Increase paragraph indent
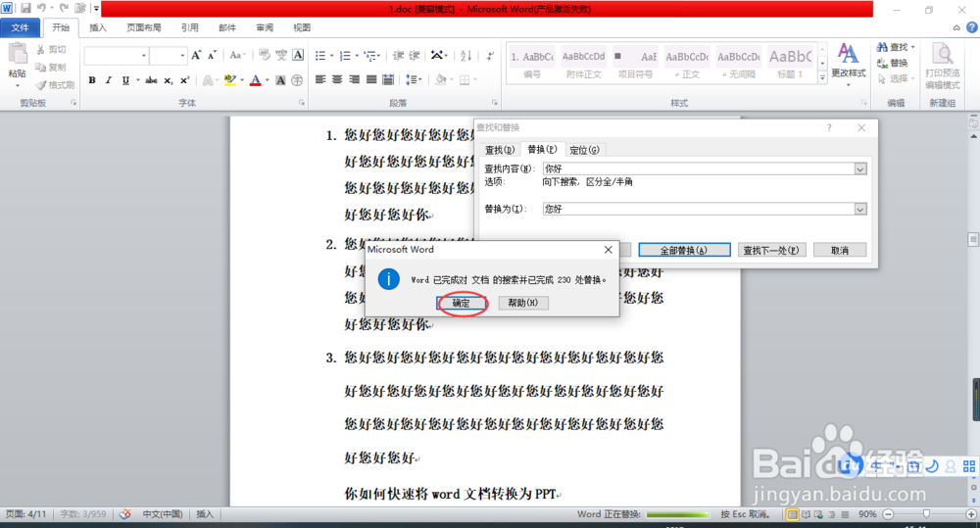The image size is (980, 528). [x=415, y=56]
